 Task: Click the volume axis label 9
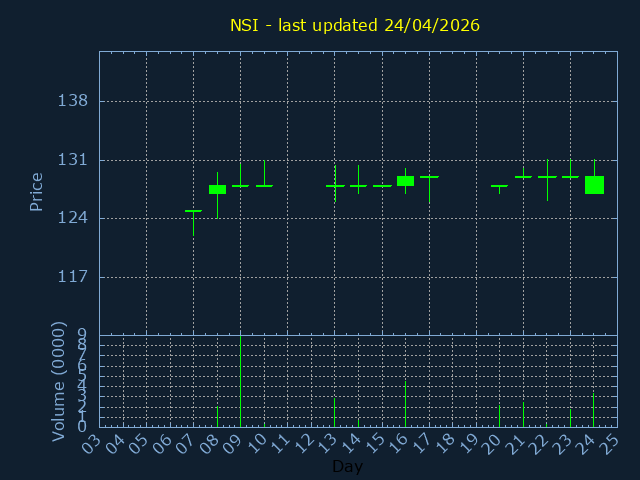click(x=82, y=335)
